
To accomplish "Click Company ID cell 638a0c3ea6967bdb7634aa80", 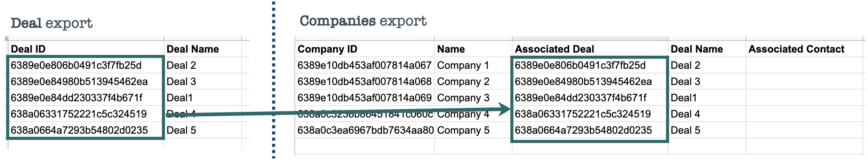I will coord(365,130).
